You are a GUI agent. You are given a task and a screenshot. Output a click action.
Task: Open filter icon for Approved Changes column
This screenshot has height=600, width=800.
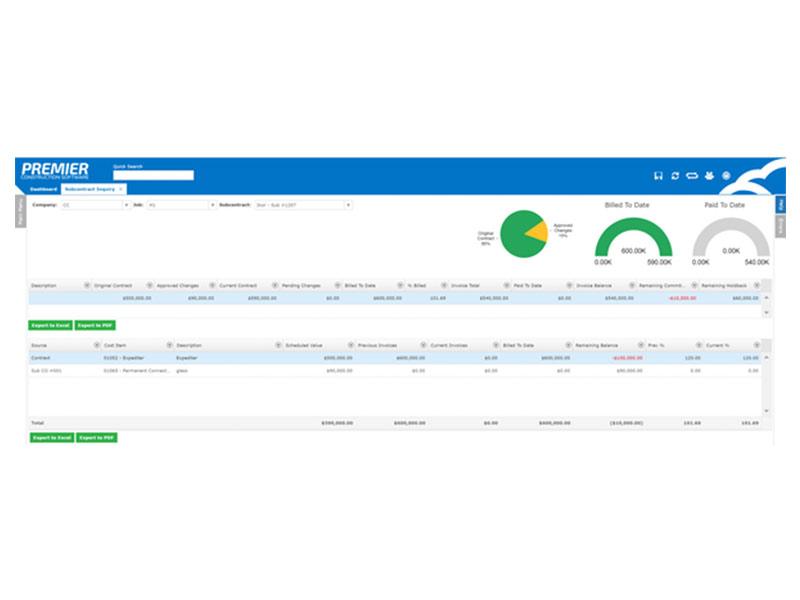click(213, 285)
